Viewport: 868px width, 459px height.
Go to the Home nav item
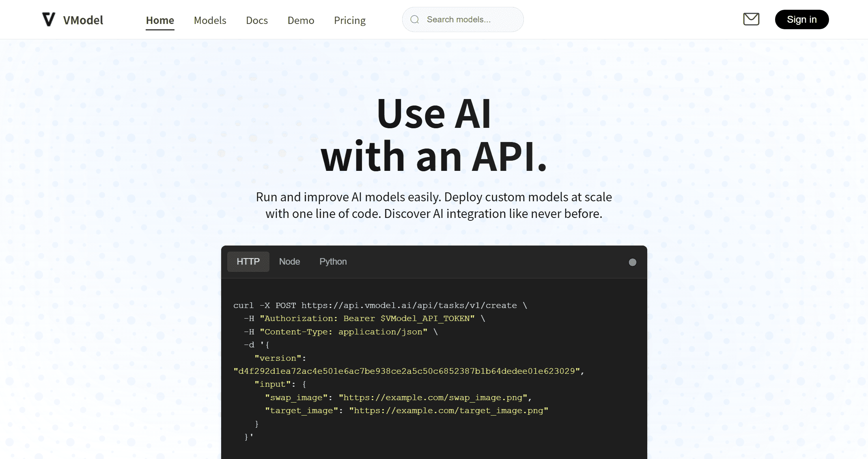(x=160, y=20)
